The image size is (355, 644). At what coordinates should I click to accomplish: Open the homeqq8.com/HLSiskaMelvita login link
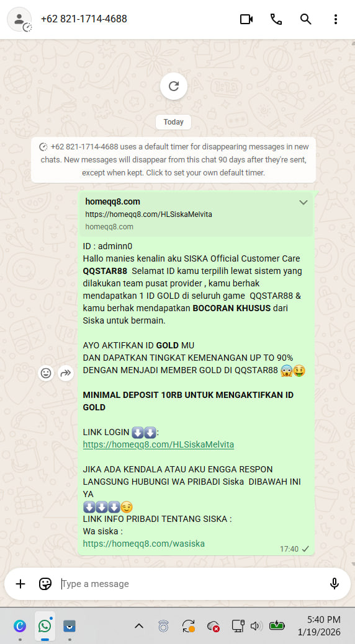158,444
